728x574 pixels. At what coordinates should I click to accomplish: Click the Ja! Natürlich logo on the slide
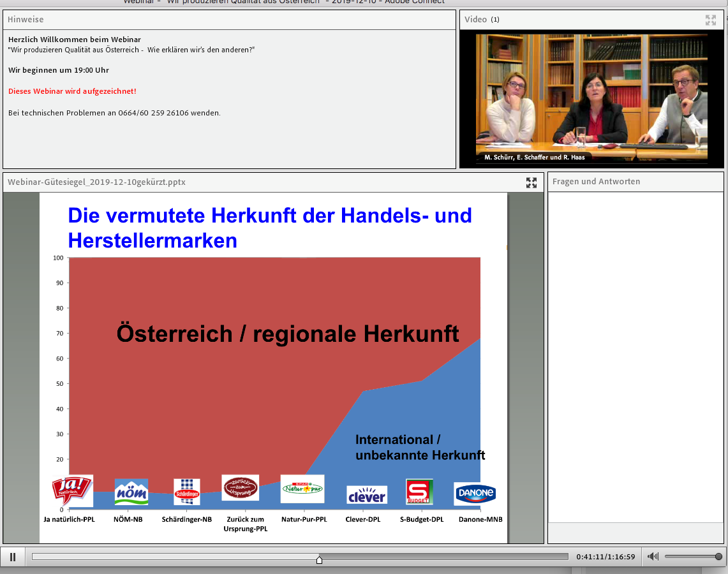click(x=72, y=490)
